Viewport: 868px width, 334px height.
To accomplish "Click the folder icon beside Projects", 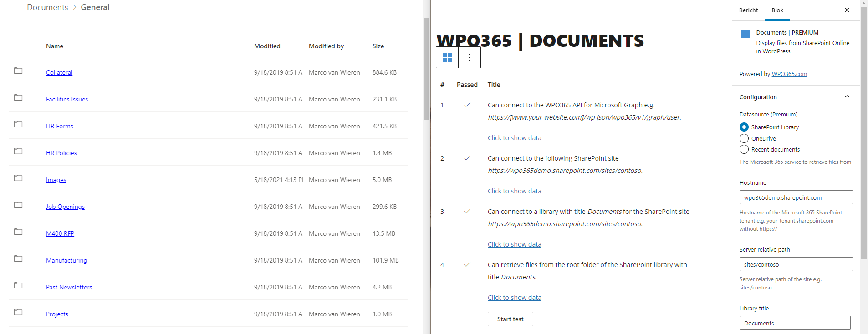I will pos(18,312).
